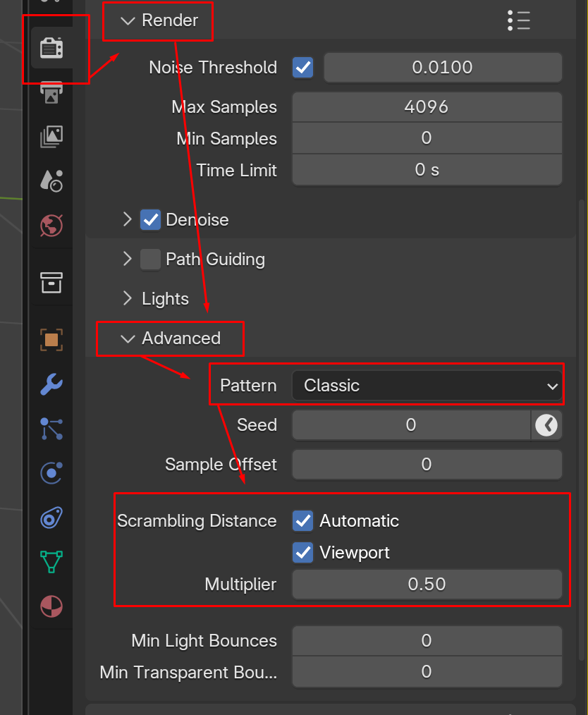588x715 pixels.
Task: Disable the Noise Threshold checkbox
Action: click(303, 68)
